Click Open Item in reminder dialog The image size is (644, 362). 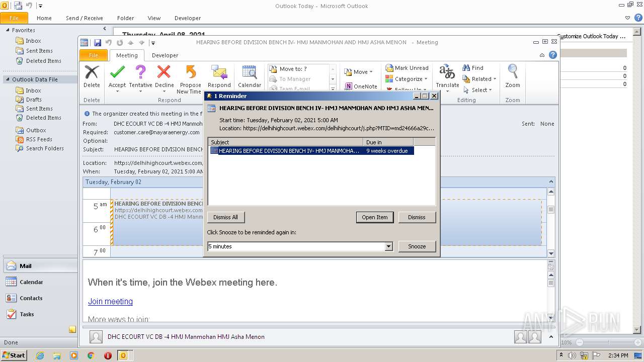click(x=375, y=217)
